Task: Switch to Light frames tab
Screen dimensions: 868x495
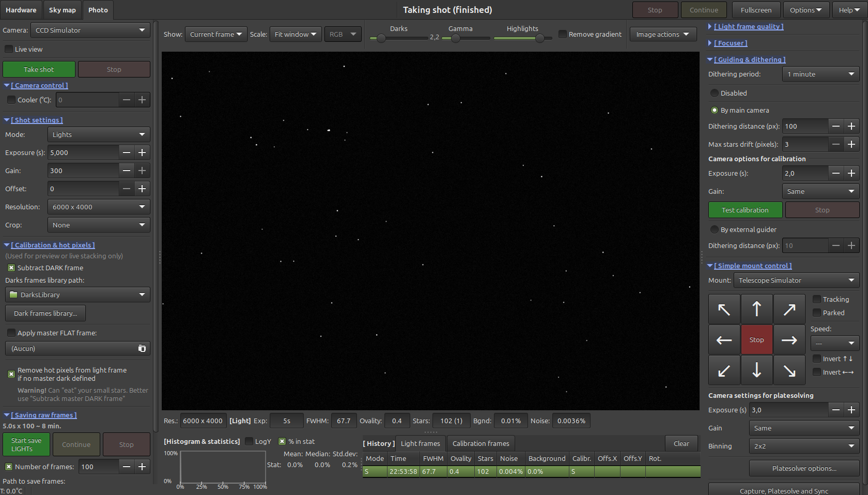Action: tap(421, 443)
